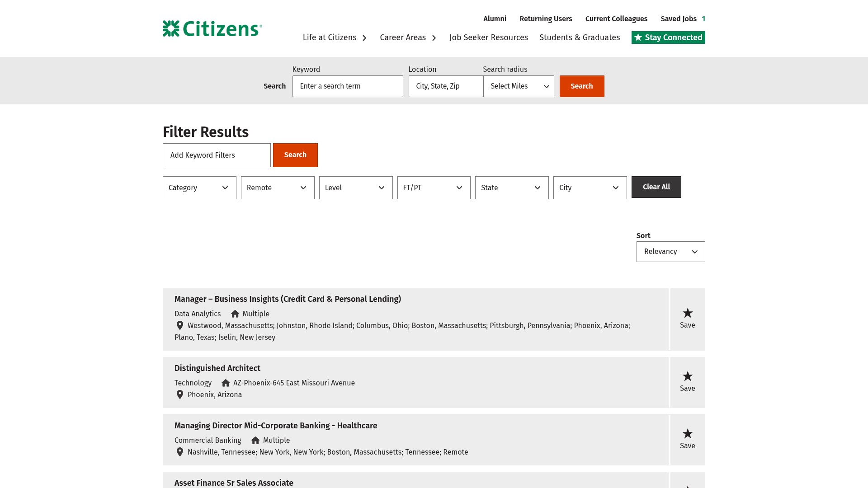Click the "Filter Results" heading
The height and width of the screenshot is (488, 868).
(206, 132)
